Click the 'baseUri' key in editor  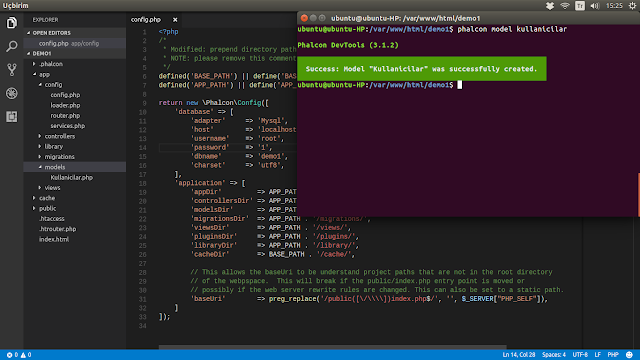tap(208, 299)
